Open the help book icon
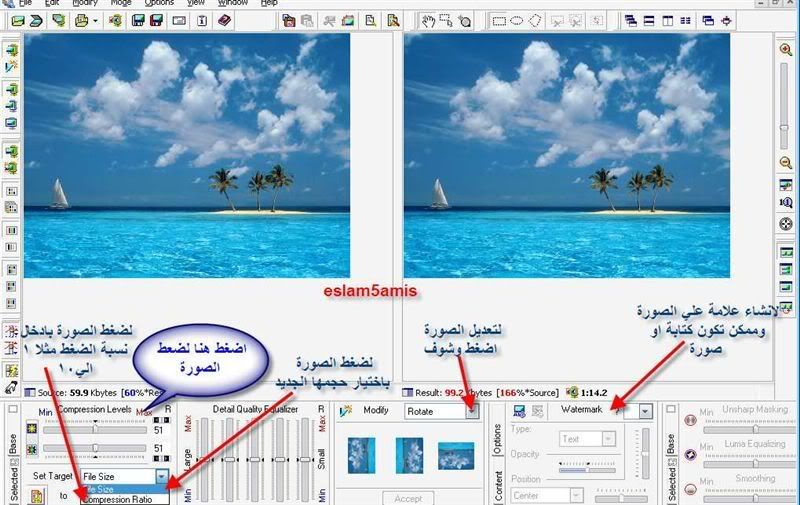This screenshot has height=505, width=800. coord(224,19)
